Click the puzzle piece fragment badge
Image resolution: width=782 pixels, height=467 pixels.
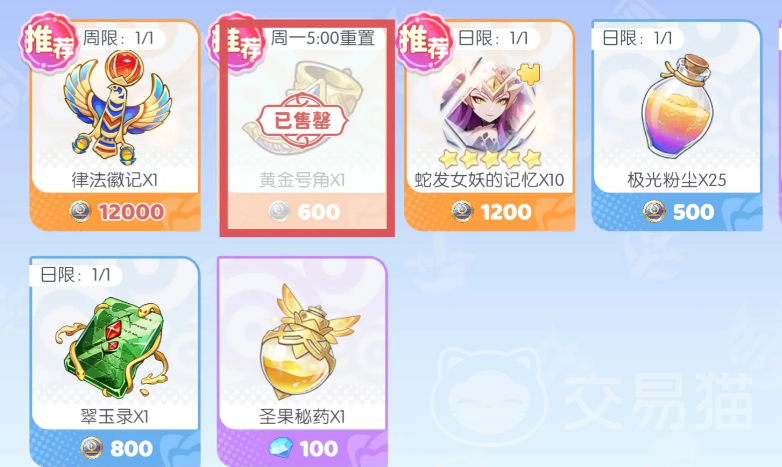tap(529, 73)
